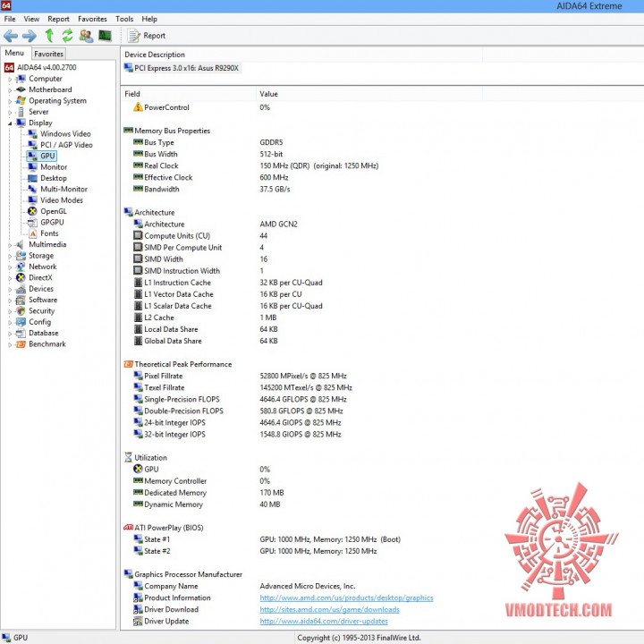Expand the Motherboard tree node
Image resolution: width=644 pixels, height=644 pixels.
click(10, 90)
